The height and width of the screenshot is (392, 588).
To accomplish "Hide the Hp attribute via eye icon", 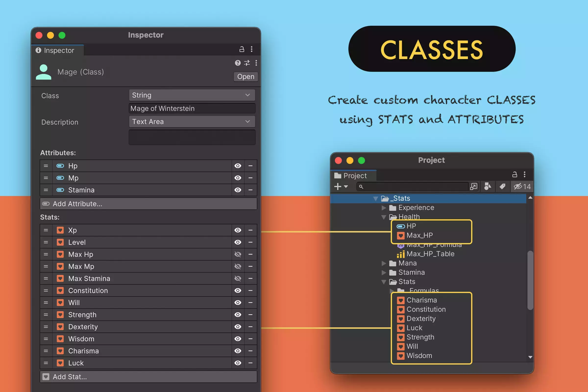I will (237, 166).
